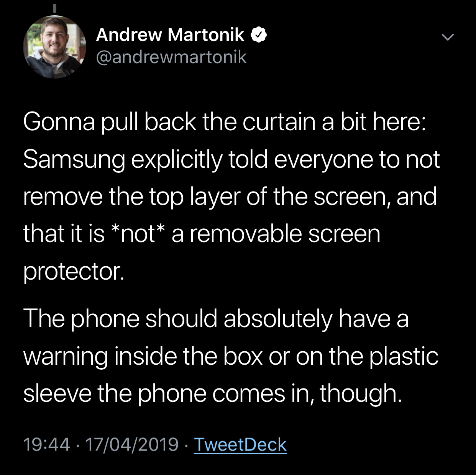Click the word 'explicitly' in the tweet
This screenshot has width=476, height=475.
pos(177,160)
